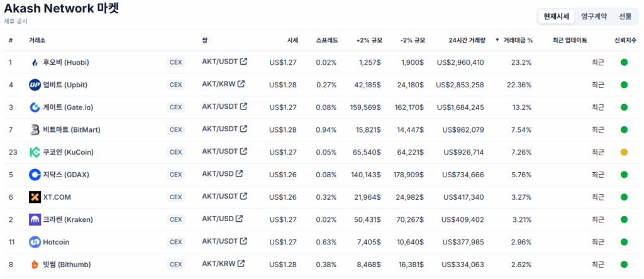Click the CEX badge in XT.COM row

[176, 197]
